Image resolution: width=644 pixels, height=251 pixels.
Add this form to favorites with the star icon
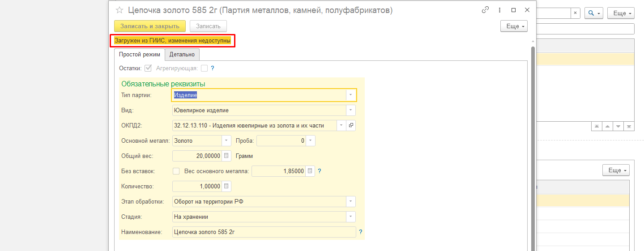coord(119,10)
